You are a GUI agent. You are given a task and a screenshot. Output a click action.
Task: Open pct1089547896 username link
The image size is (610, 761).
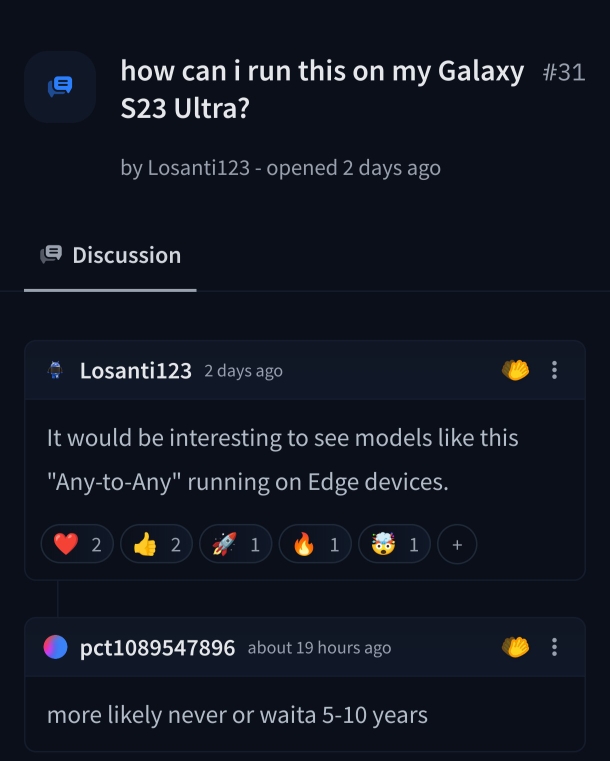pyautogui.click(x=157, y=648)
